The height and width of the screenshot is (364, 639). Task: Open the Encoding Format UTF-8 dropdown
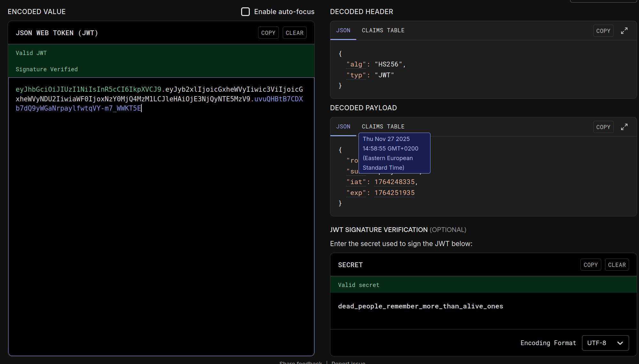(x=605, y=343)
